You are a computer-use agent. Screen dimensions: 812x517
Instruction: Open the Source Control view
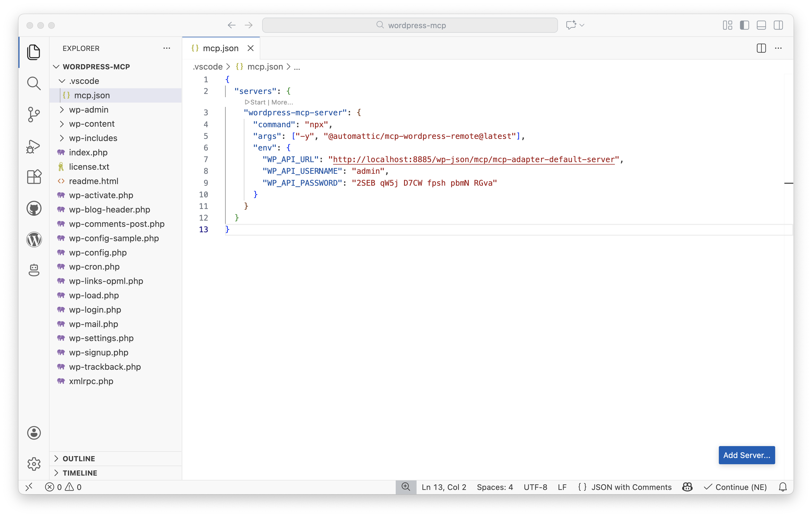pyautogui.click(x=34, y=114)
